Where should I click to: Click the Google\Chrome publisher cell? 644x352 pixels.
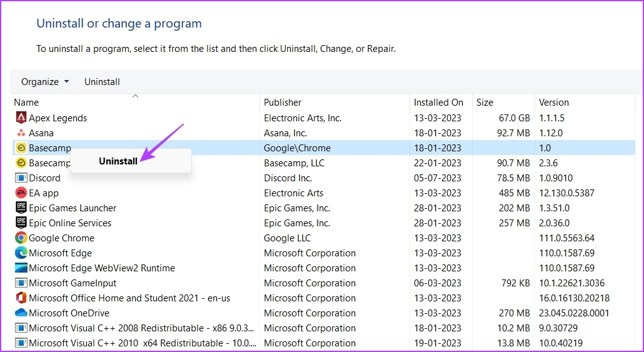coord(297,148)
